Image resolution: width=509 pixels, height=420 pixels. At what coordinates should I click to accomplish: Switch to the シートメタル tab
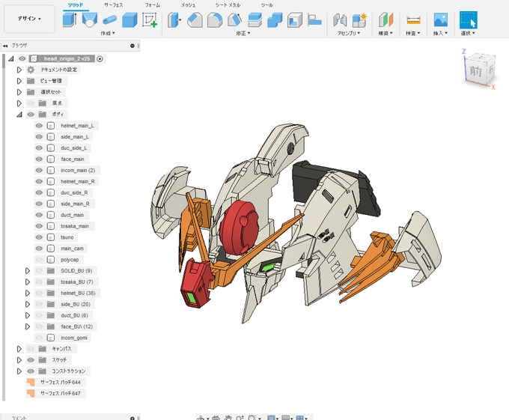pyautogui.click(x=228, y=5)
